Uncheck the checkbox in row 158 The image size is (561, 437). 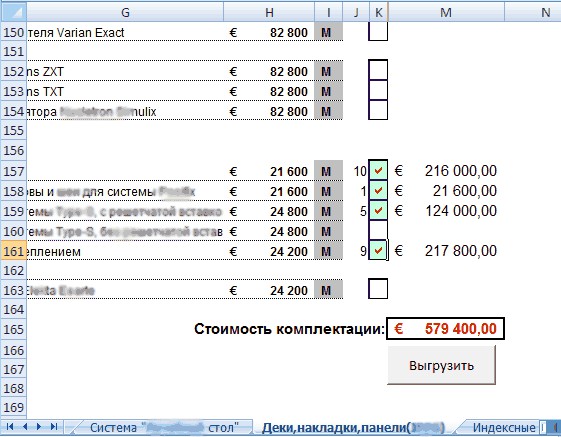(378, 190)
